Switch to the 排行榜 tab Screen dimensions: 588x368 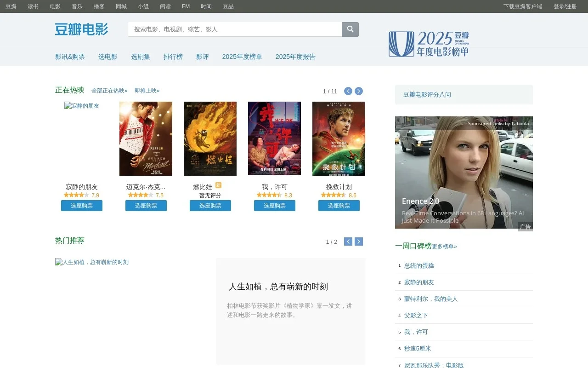point(173,57)
